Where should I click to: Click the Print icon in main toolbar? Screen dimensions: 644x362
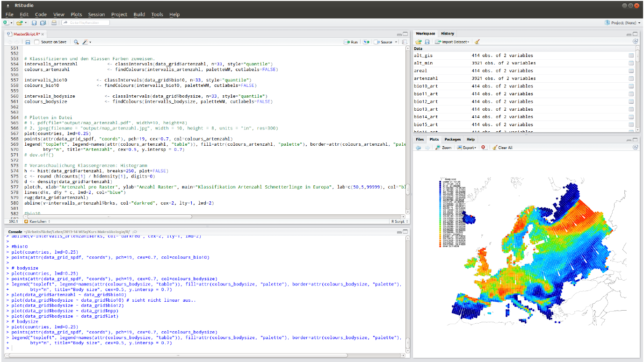54,22
